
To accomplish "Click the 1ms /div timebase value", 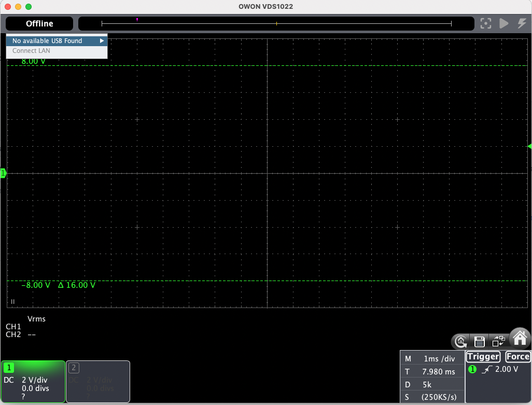I will (x=439, y=359).
